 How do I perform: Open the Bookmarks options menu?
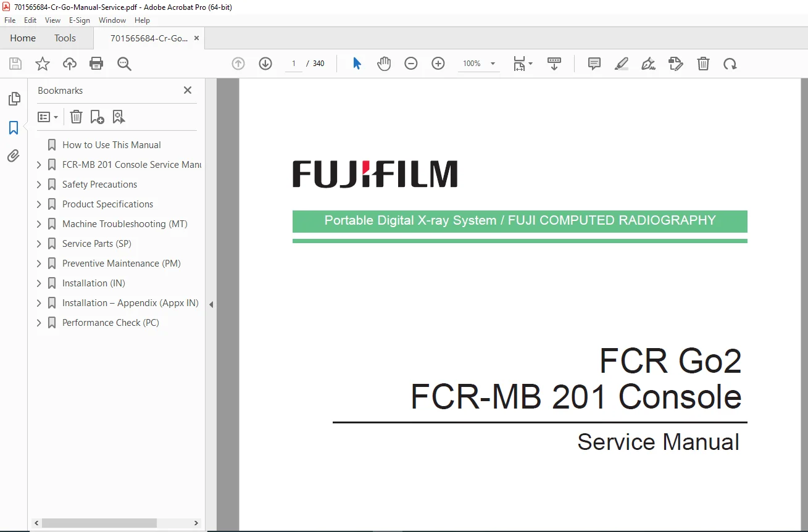tap(48, 117)
